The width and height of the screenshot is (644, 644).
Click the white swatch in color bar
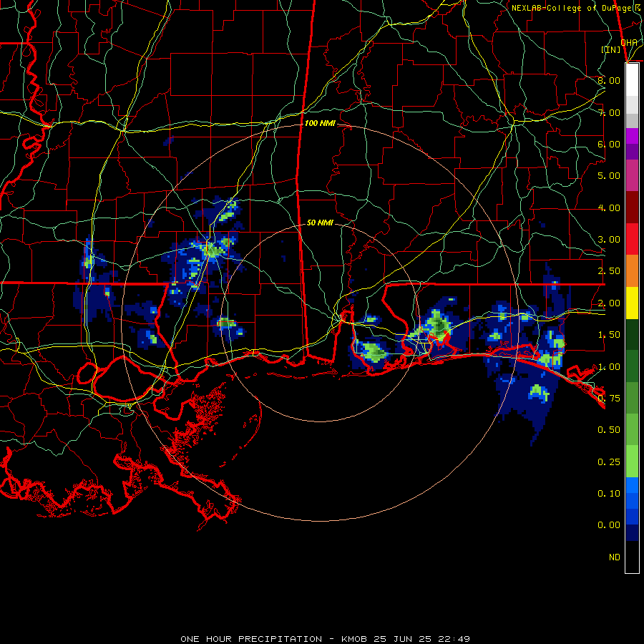pos(632,80)
